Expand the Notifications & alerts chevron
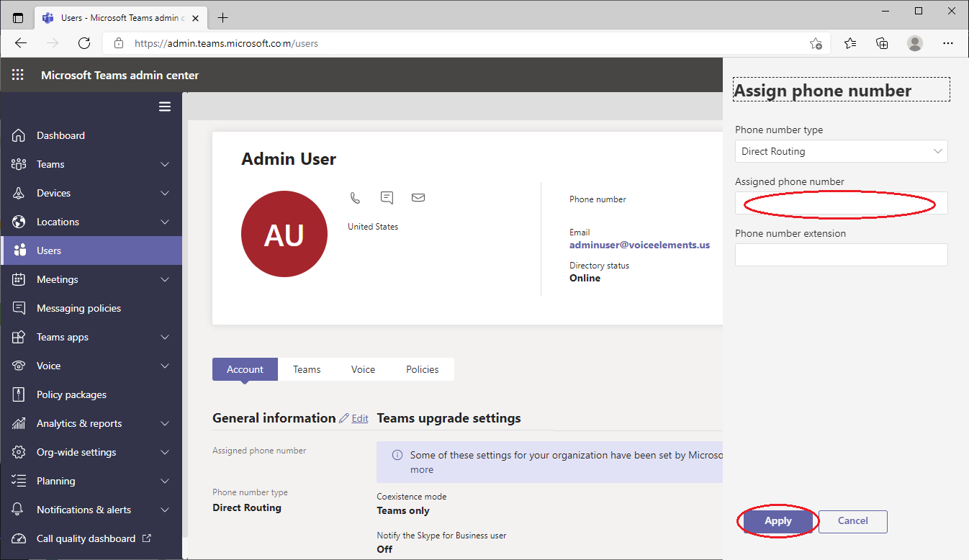969x560 pixels. (165, 510)
